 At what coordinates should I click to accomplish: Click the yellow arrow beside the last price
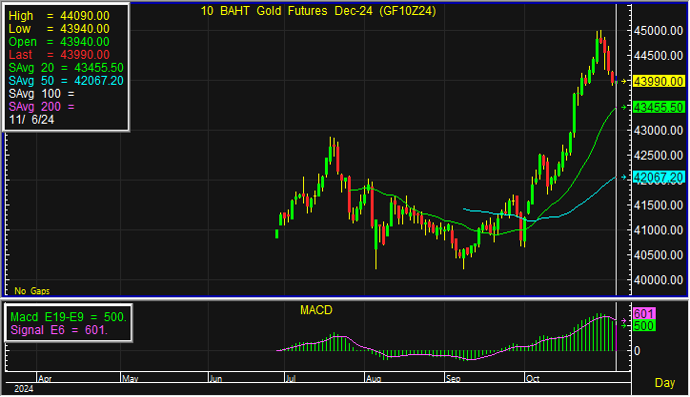(624, 81)
